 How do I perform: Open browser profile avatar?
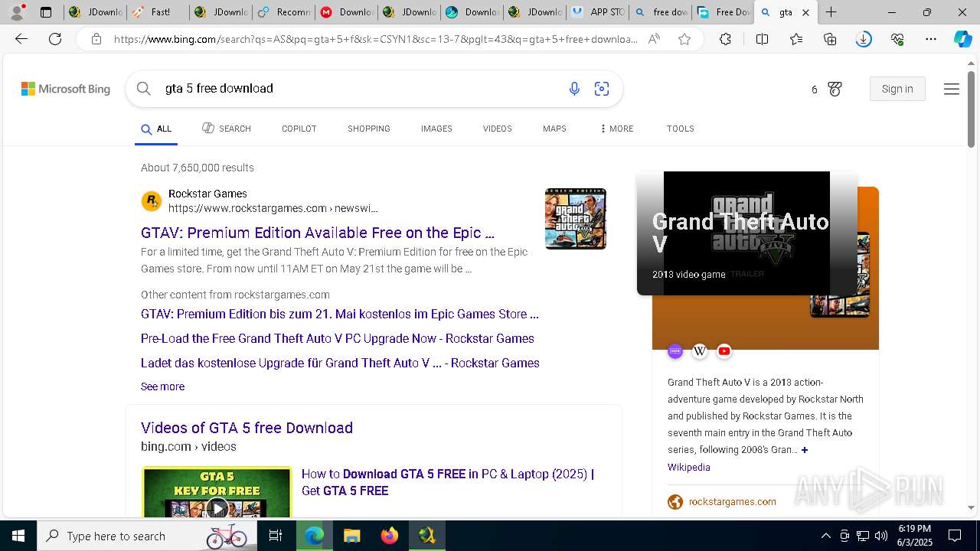(18, 12)
